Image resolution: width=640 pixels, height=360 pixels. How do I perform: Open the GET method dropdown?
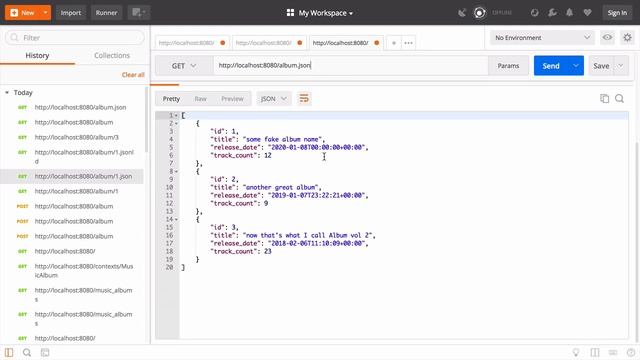coord(184,66)
